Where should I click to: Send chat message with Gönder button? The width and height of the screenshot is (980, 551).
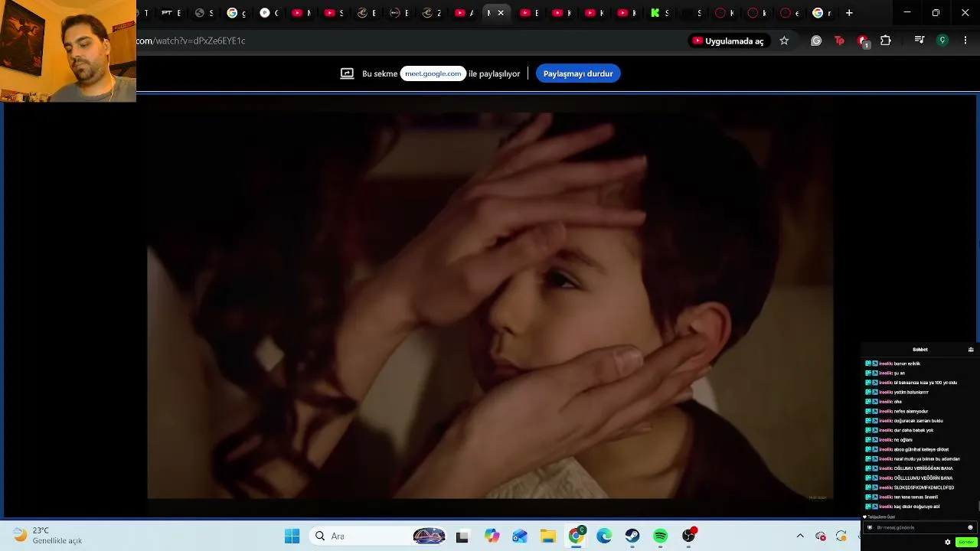966,542
